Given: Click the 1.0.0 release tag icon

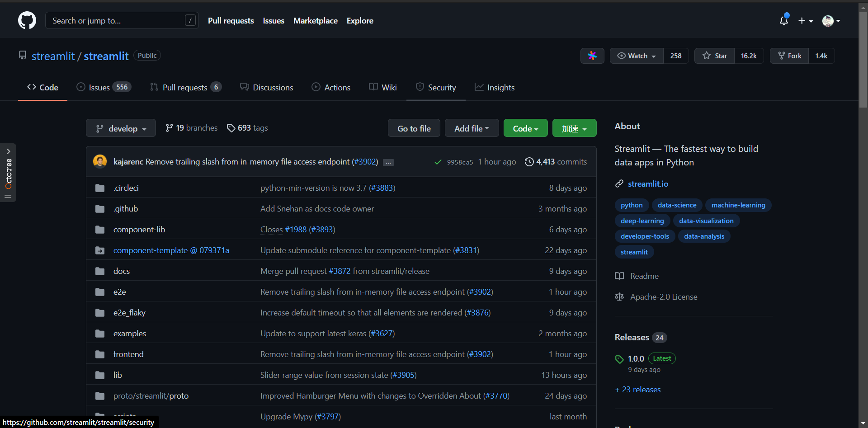Looking at the screenshot, I should [619, 359].
